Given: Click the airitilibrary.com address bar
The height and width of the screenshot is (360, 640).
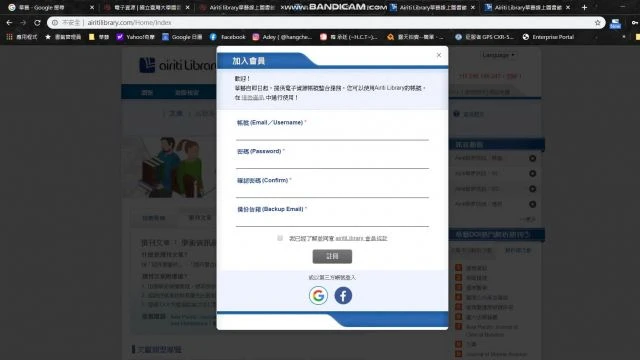Looking at the screenshot, I should pos(326,23).
